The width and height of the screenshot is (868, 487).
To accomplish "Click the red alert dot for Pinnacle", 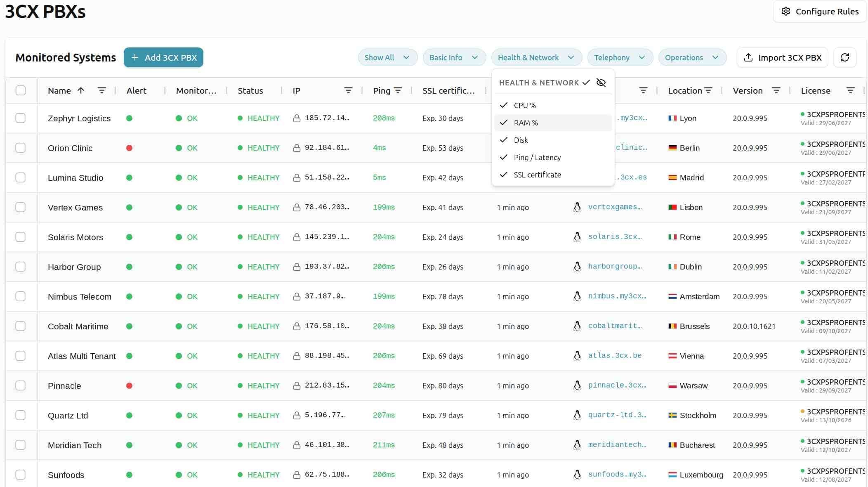I will tap(129, 385).
